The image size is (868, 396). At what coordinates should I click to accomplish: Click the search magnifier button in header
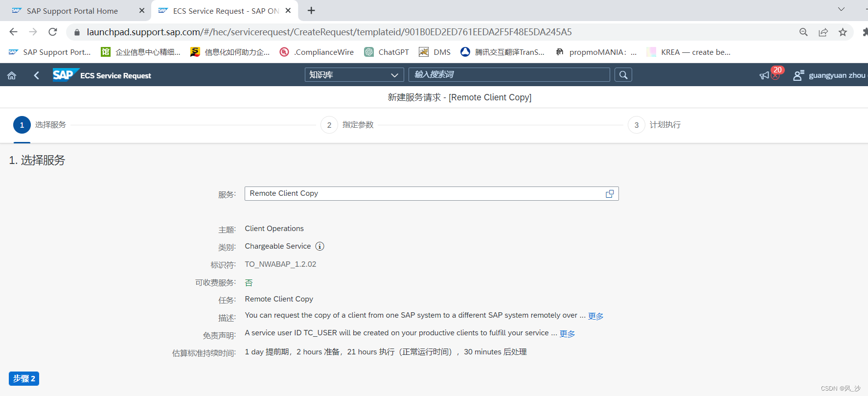tap(623, 75)
